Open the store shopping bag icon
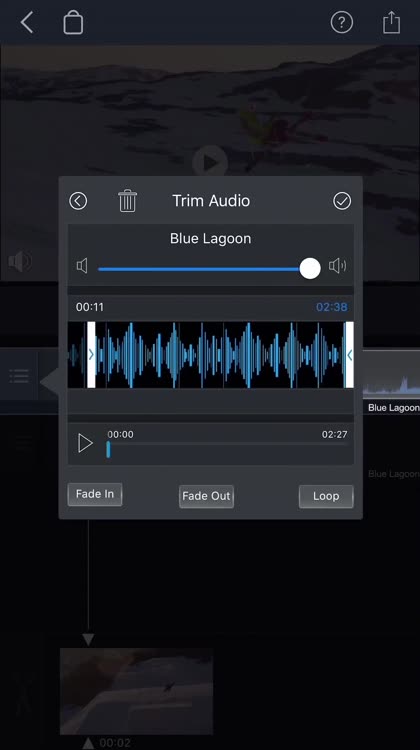 [x=73, y=22]
